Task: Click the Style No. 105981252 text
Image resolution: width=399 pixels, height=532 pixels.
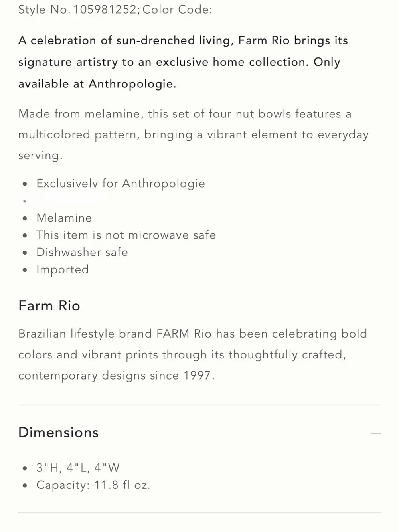Action: pyautogui.click(x=77, y=10)
